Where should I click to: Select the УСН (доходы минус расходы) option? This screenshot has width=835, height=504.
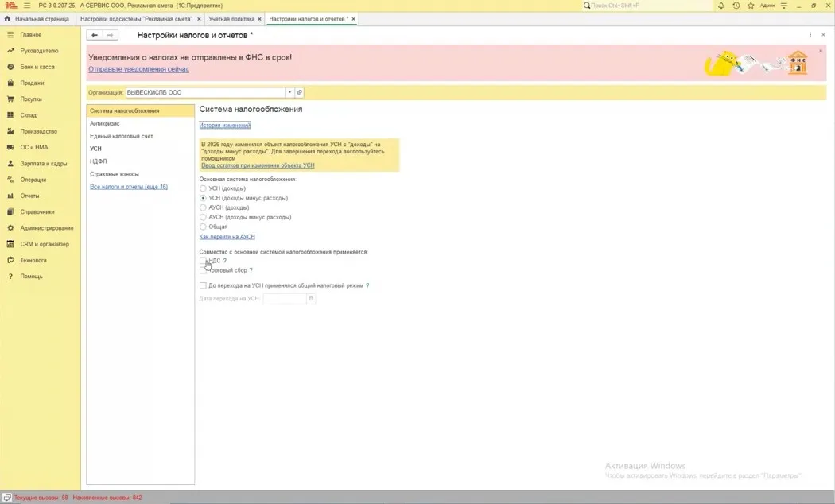pos(203,198)
